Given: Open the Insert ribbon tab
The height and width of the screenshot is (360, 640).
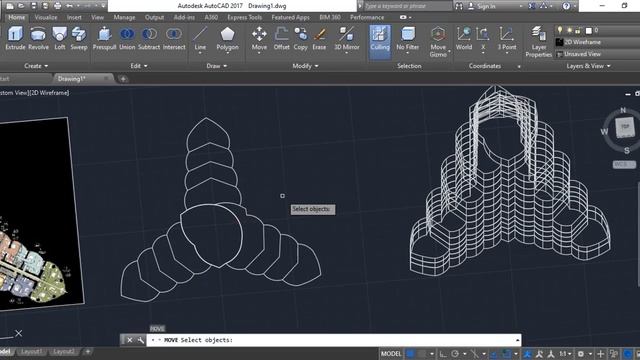Looking at the screenshot, I should pos(74,17).
